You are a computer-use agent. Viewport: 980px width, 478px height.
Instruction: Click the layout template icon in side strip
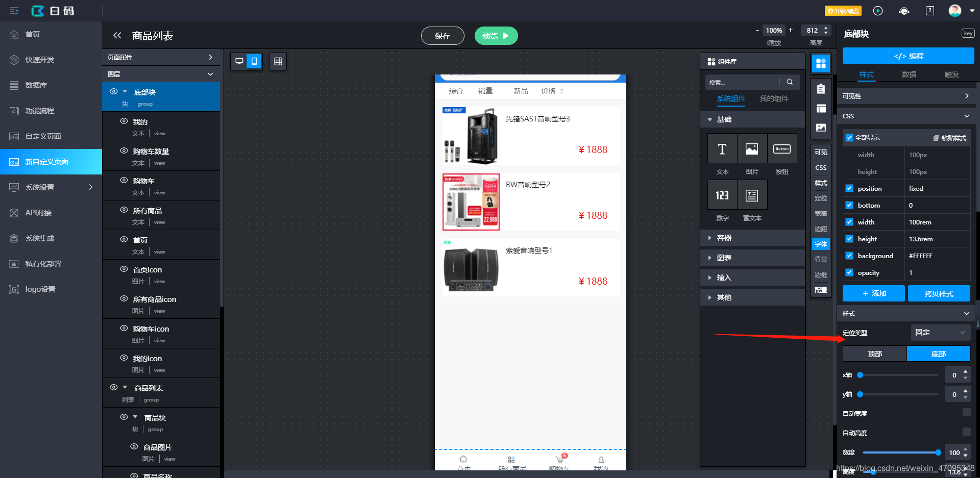821,108
